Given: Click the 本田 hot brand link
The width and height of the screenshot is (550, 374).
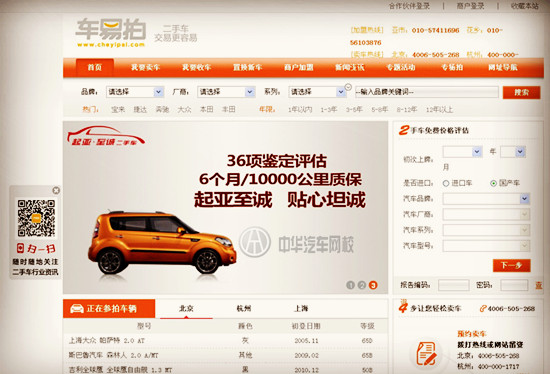Looking at the screenshot, I should coord(207,110).
